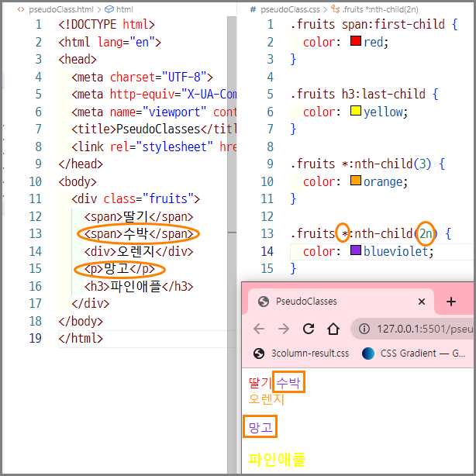Click the meta charset="UTF-8" line
476x476 pixels.
click(142, 77)
